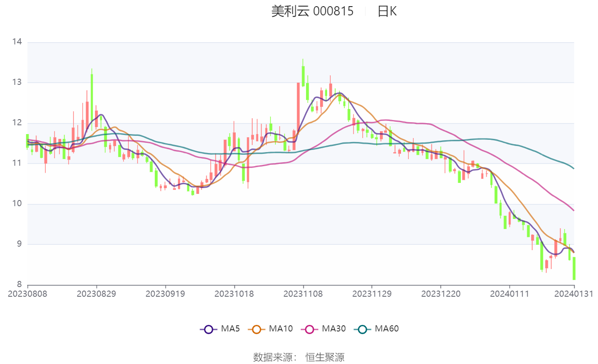Click the x-axis date 20231018
598x364 pixels.
pos(234,294)
